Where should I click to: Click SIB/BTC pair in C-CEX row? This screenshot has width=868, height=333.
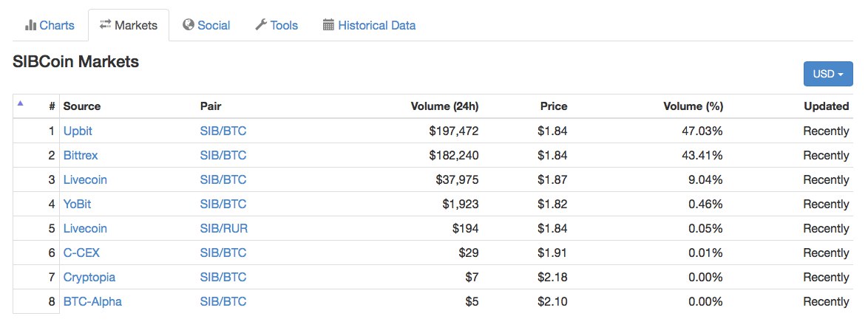pos(223,253)
